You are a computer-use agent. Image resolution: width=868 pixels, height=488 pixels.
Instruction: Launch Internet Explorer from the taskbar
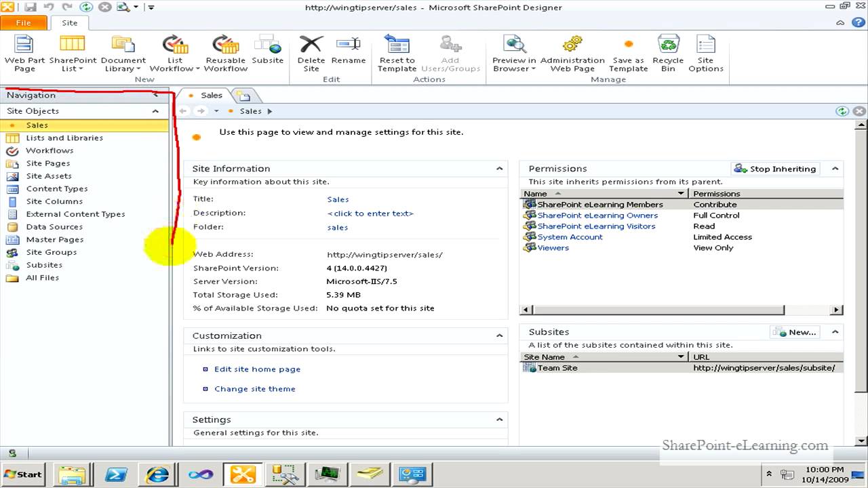click(157, 474)
